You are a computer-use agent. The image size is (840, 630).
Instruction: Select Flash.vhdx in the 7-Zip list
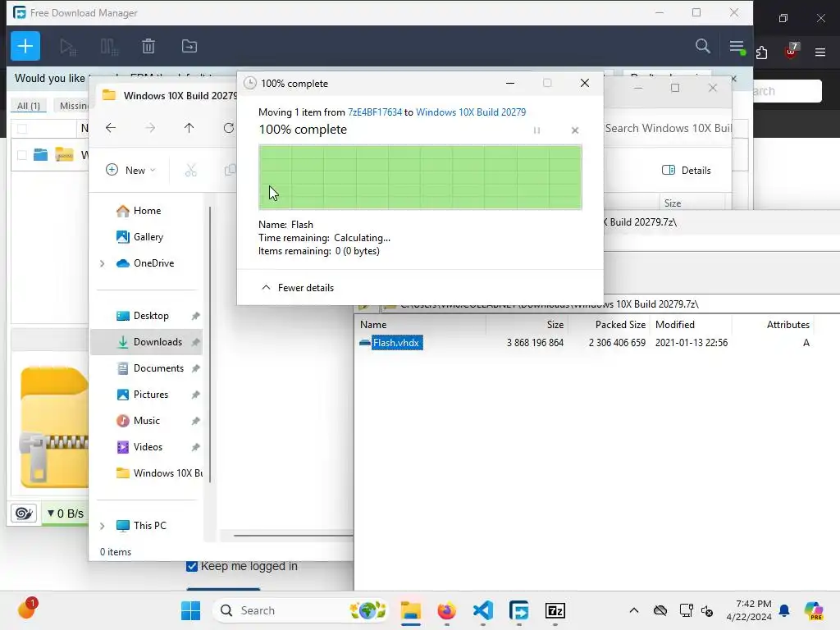point(396,342)
